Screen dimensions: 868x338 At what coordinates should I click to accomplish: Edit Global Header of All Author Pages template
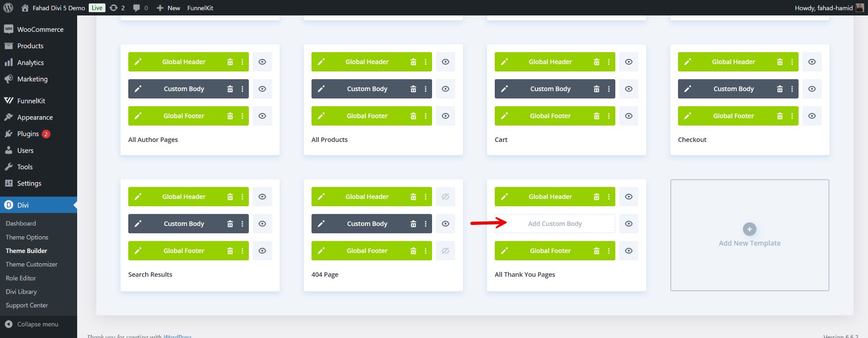(138, 62)
